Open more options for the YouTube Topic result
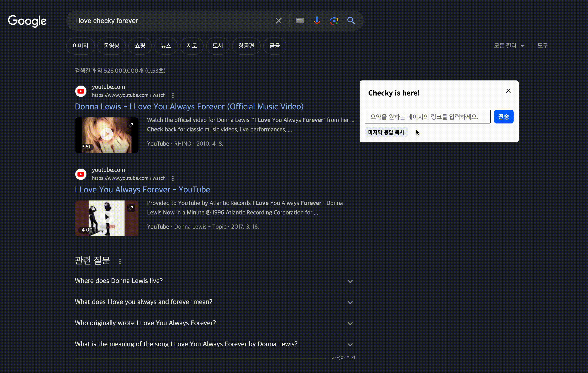 173,179
